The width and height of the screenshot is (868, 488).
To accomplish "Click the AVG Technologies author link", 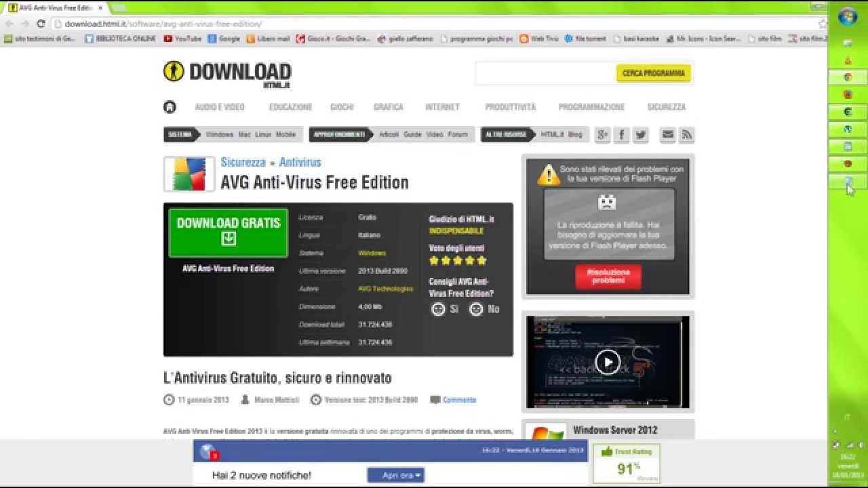I will coord(385,289).
